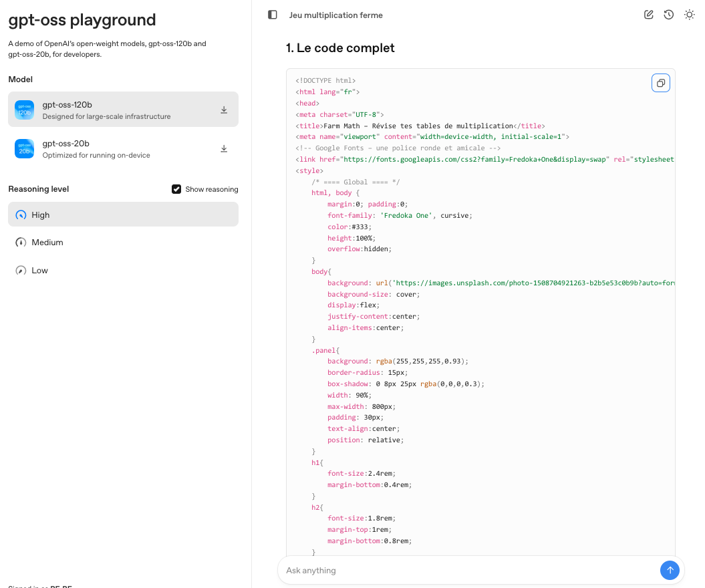
Task: Click the gpt-oss-20b model logo
Action: pos(25,149)
